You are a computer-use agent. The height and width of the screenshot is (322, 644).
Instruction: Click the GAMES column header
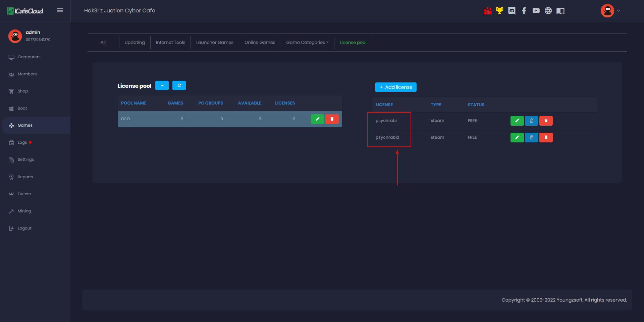(x=175, y=103)
